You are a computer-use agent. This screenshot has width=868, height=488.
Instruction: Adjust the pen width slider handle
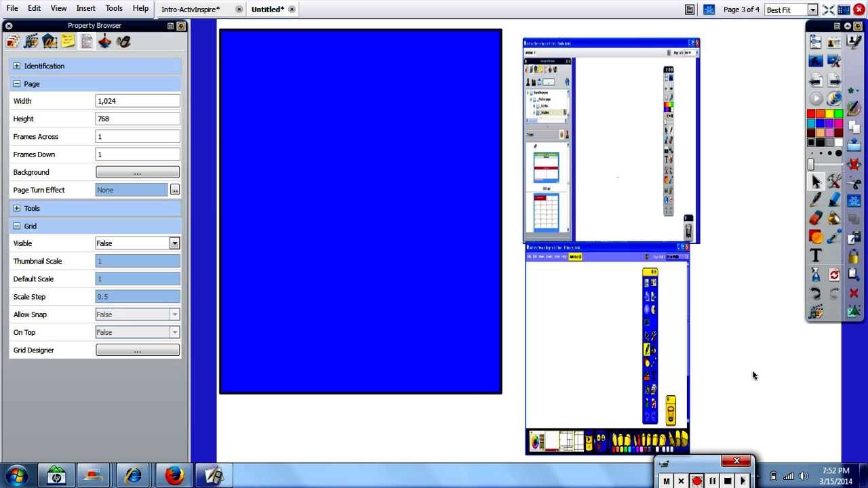tap(810, 164)
